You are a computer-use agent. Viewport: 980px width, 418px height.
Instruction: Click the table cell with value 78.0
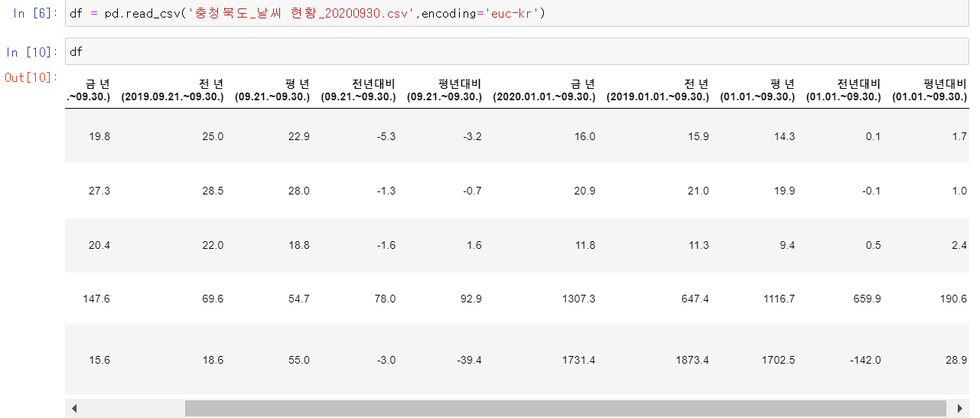click(x=385, y=299)
